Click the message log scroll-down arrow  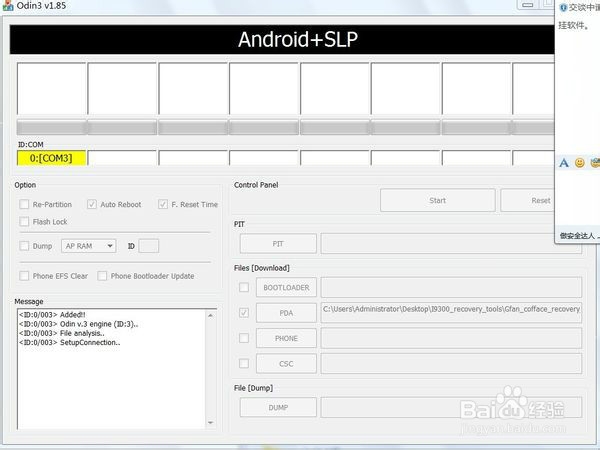click(210, 422)
